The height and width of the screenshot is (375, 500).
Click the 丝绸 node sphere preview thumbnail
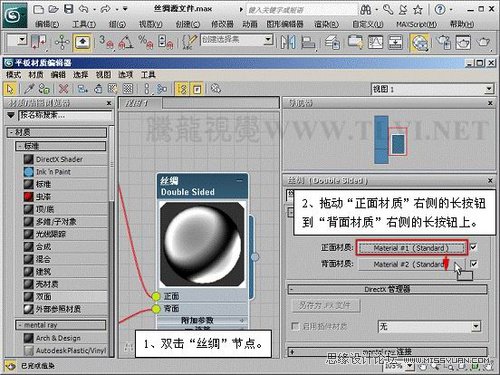click(202, 244)
